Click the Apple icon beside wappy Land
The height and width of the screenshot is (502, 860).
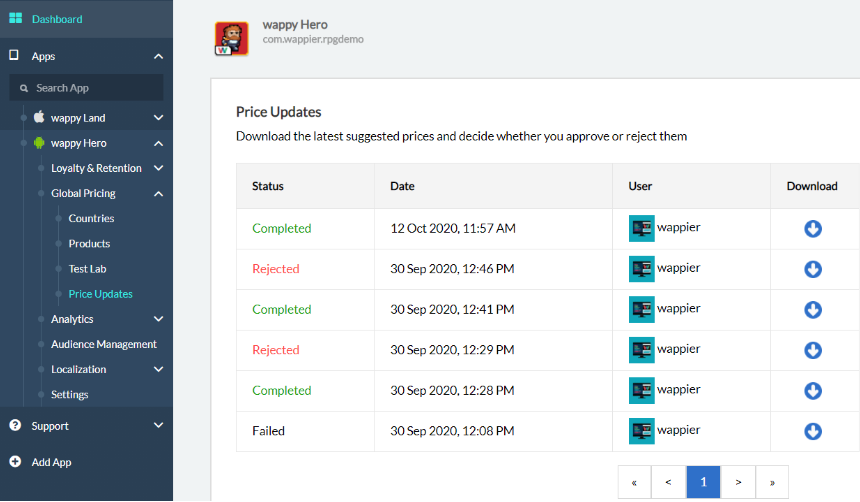(x=39, y=117)
